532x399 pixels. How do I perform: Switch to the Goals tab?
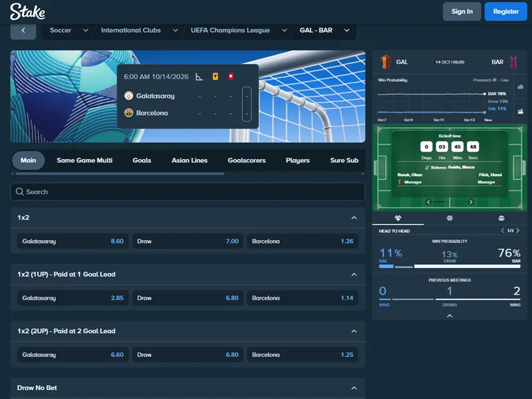pos(142,160)
